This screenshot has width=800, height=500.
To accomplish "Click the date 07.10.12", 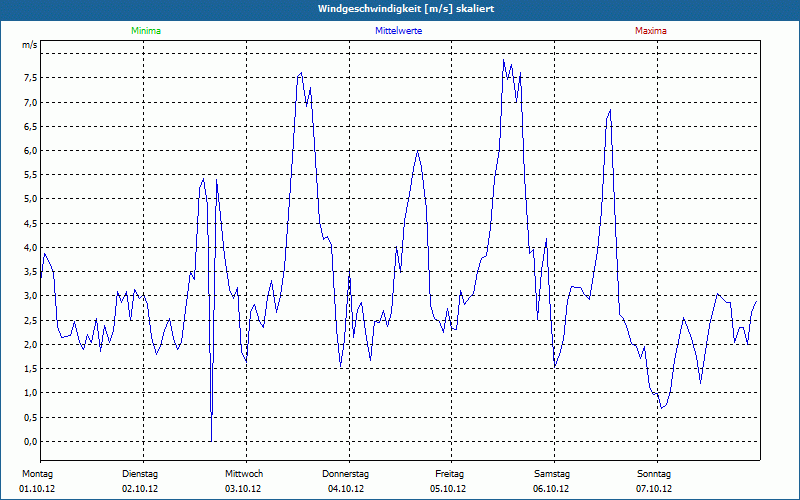I will (654, 488).
